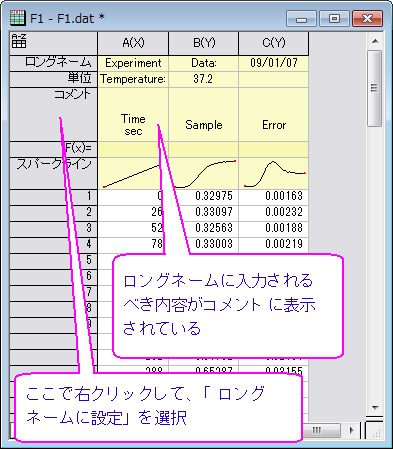Select the 単位 label row header
393x449 pixels.
[x=54, y=79]
